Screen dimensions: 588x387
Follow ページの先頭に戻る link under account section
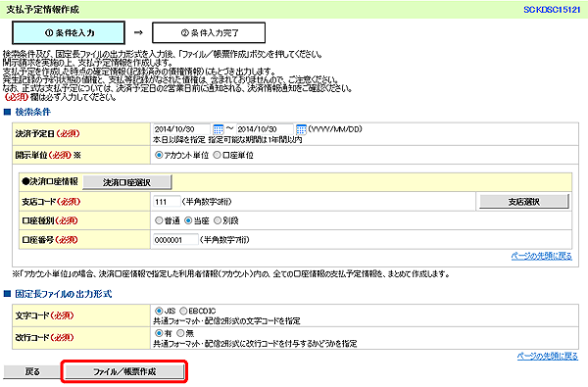pyautogui.click(x=542, y=256)
